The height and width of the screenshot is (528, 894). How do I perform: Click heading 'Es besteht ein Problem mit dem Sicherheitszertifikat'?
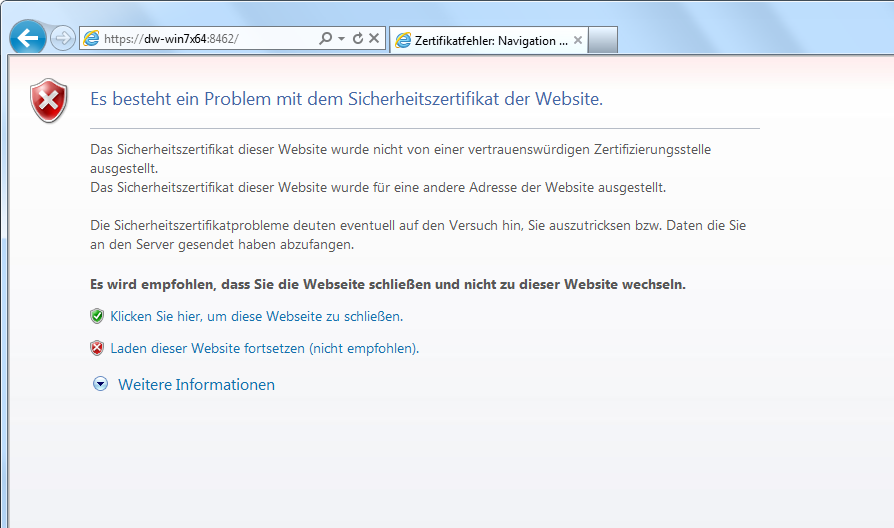[x=347, y=99]
